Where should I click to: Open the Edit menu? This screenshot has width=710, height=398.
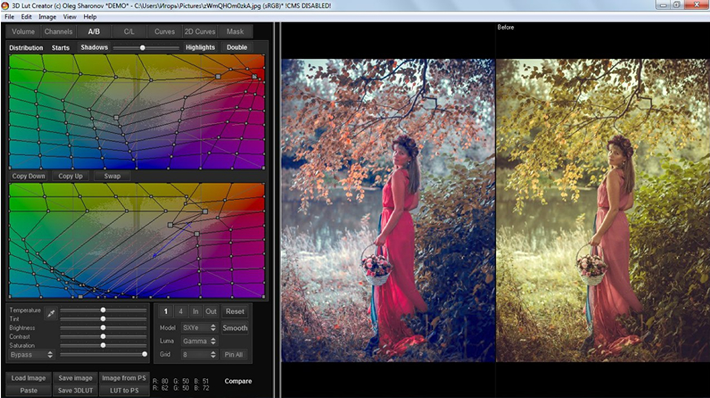pyautogui.click(x=26, y=17)
